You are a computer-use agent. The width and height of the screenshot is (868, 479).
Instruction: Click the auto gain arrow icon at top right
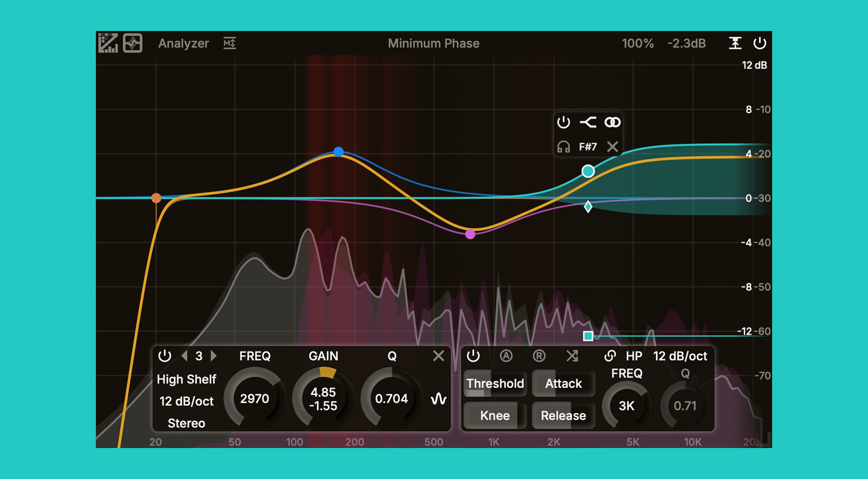coord(735,43)
